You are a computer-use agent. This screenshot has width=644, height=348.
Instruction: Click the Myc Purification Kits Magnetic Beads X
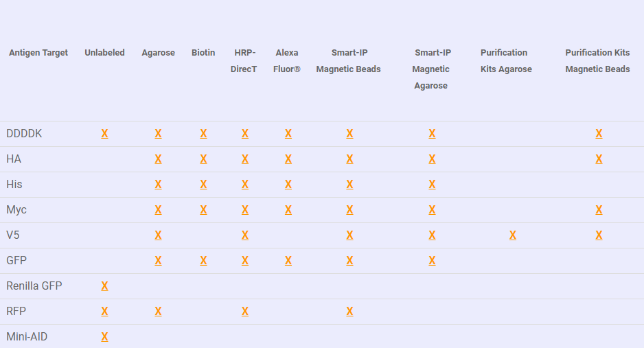(599, 210)
